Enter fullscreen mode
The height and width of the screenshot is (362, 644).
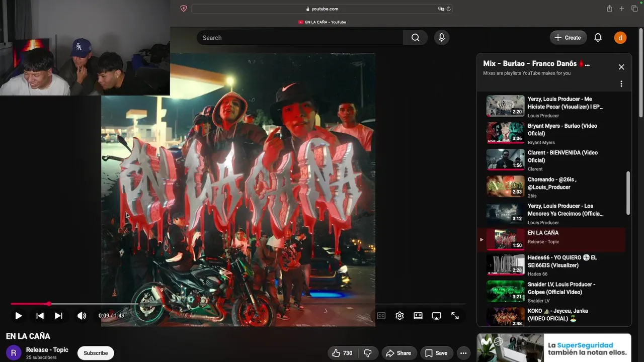click(x=455, y=316)
